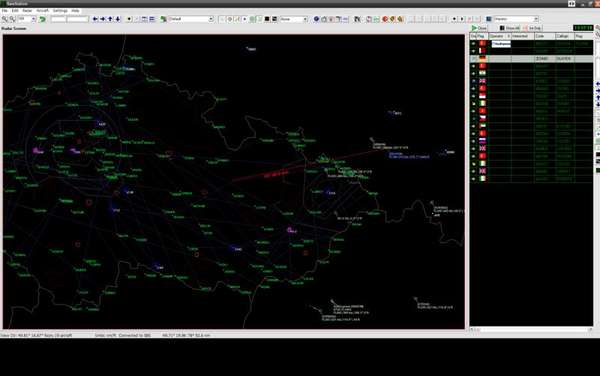Click the blue globe icon in toolbar
600x376 pixels.
[316, 19]
